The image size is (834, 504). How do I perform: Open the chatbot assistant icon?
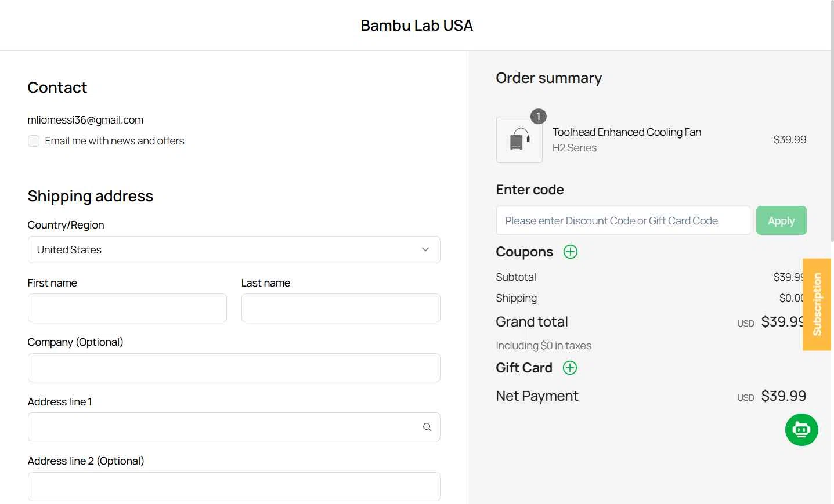(801, 429)
